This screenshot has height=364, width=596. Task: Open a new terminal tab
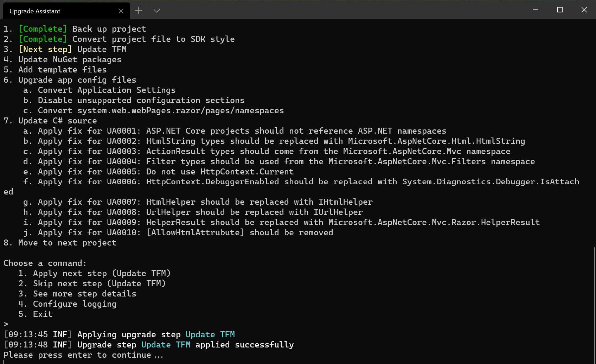pos(139,11)
